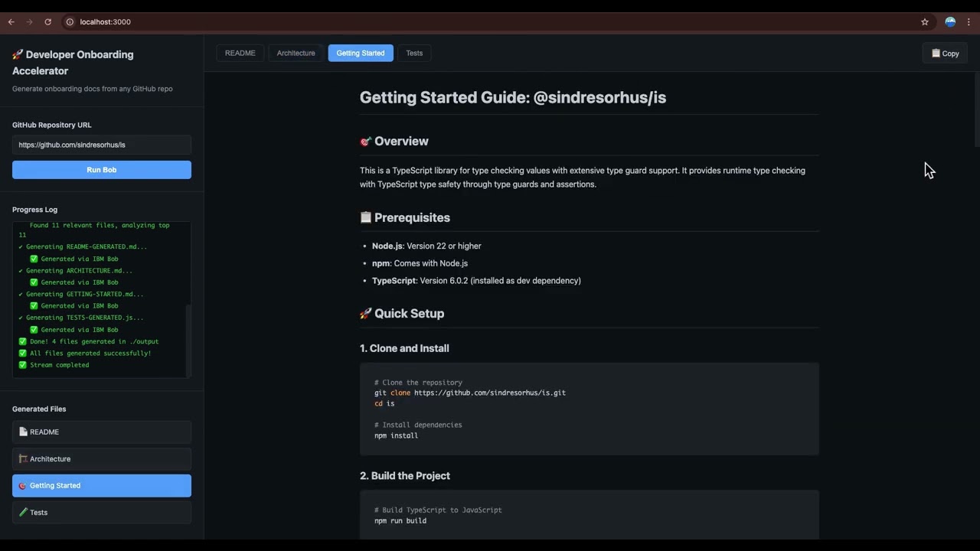The image size is (980, 551).
Task: Click log line "Generating README-GENERATED.md..."
Action: pos(83,247)
